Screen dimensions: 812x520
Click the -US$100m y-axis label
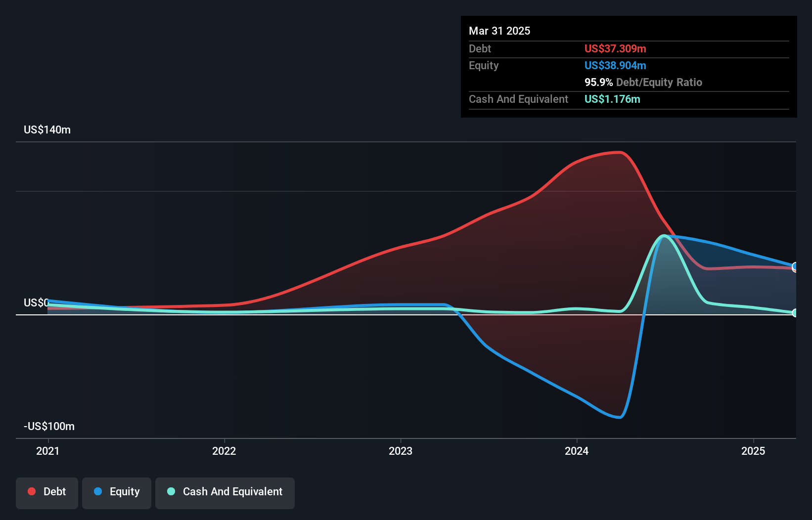click(49, 427)
